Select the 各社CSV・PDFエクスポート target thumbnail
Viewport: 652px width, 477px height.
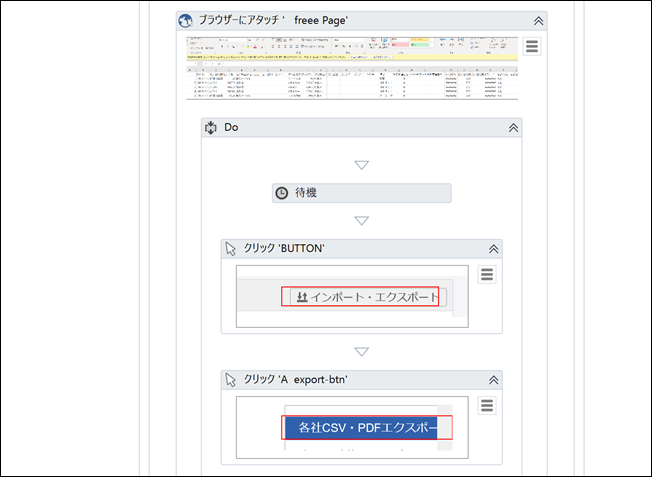[x=352, y=428]
